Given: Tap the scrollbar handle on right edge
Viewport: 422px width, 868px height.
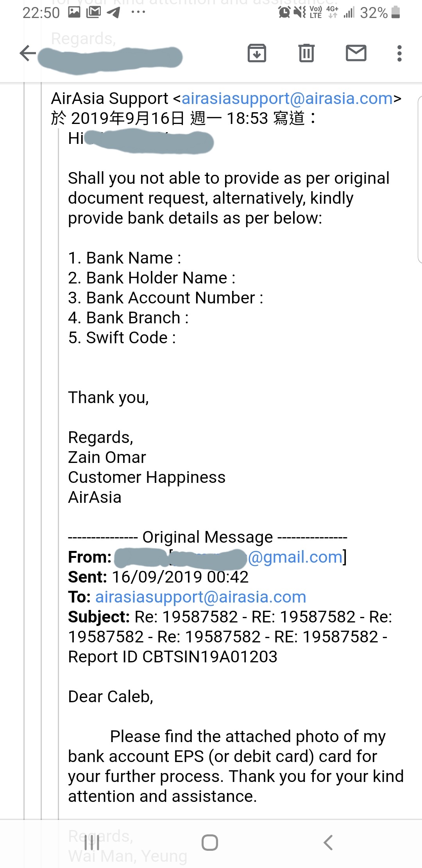Looking at the screenshot, I should click(x=420, y=180).
